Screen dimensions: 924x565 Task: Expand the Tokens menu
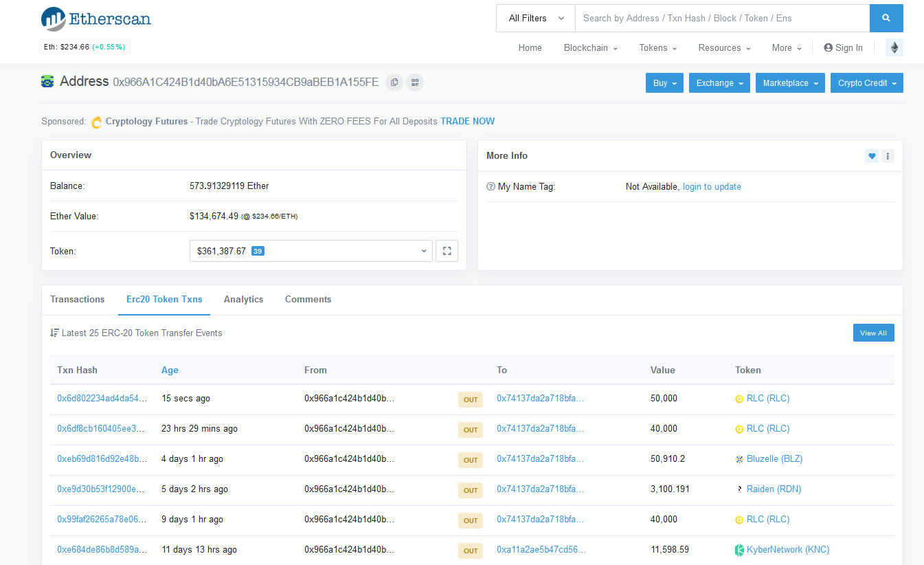click(657, 47)
